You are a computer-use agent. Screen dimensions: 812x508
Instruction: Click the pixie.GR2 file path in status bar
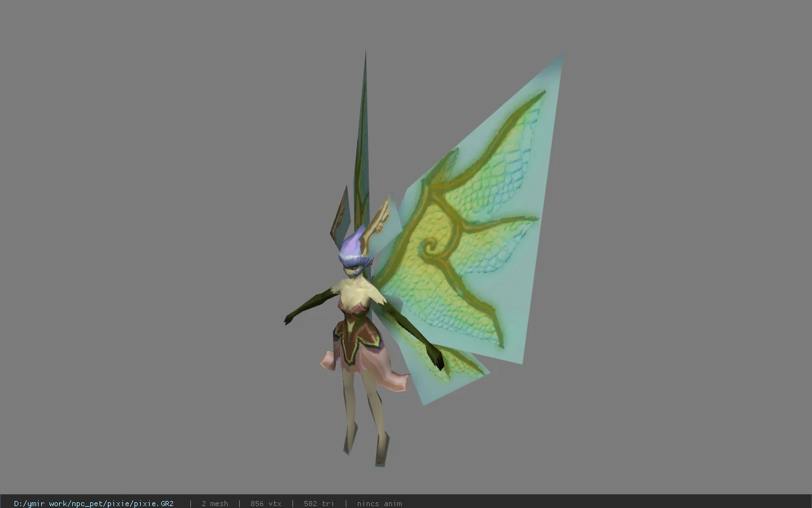tap(94, 504)
